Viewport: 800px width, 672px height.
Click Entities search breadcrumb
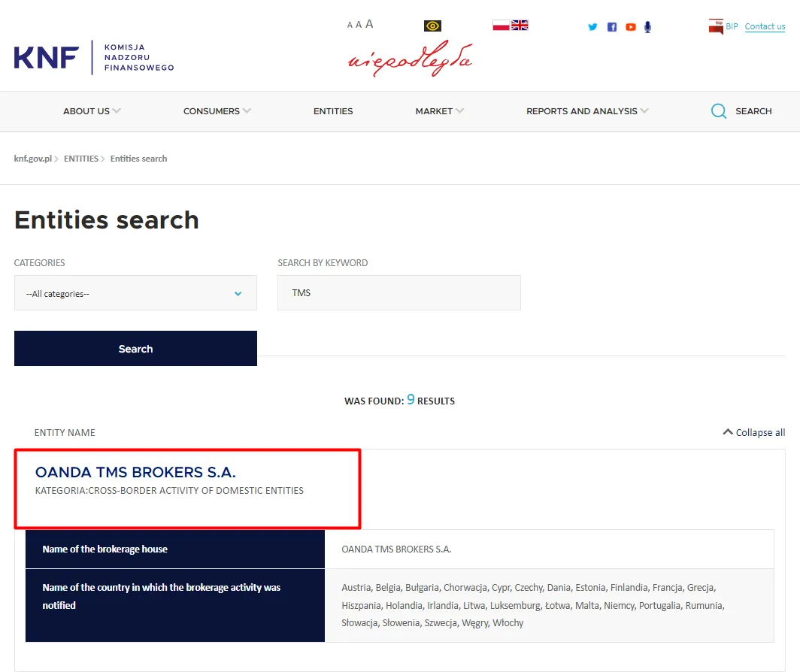pyautogui.click(x=139, y=159)
